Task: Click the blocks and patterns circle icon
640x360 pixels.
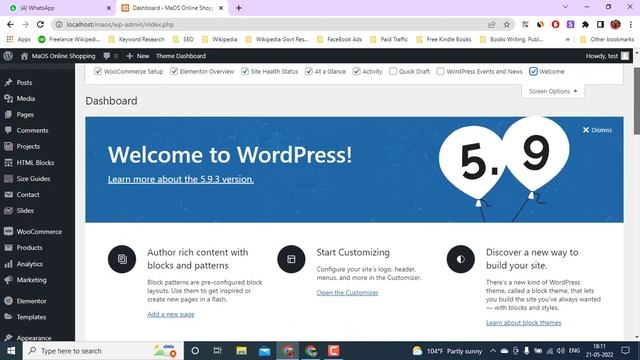Action: 122,259
